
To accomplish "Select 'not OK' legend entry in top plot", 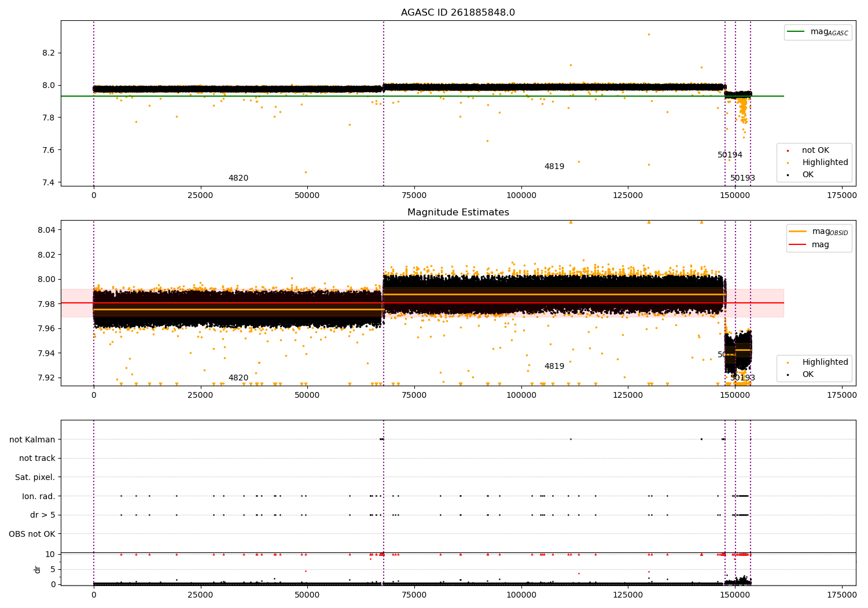I will (815, 151).
